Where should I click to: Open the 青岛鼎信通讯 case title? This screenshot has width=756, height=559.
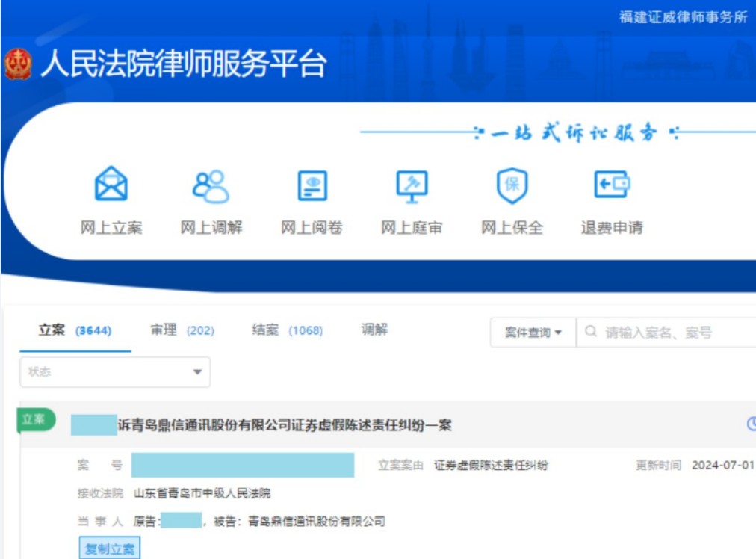pos(285,425)
